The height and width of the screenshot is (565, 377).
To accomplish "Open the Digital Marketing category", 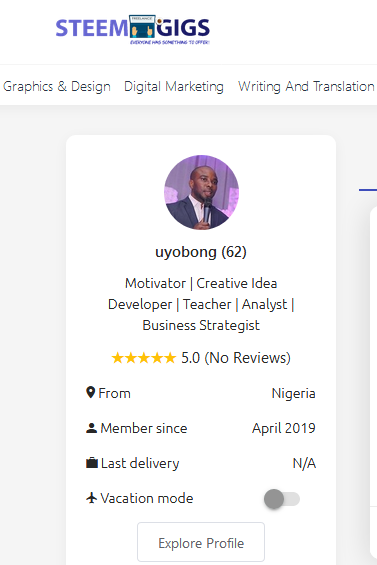I will click(x=174, y=86).
